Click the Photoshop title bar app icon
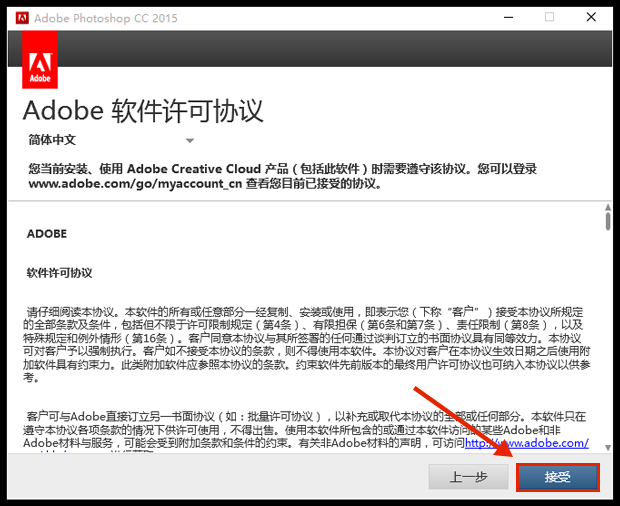Viewport: 620px width, 506px height. point(21,17)
